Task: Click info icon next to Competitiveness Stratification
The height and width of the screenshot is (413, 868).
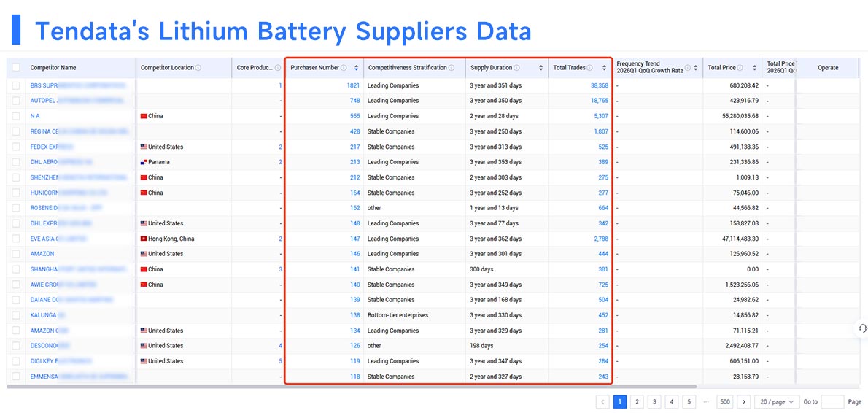Action: [x=452, y=68]
